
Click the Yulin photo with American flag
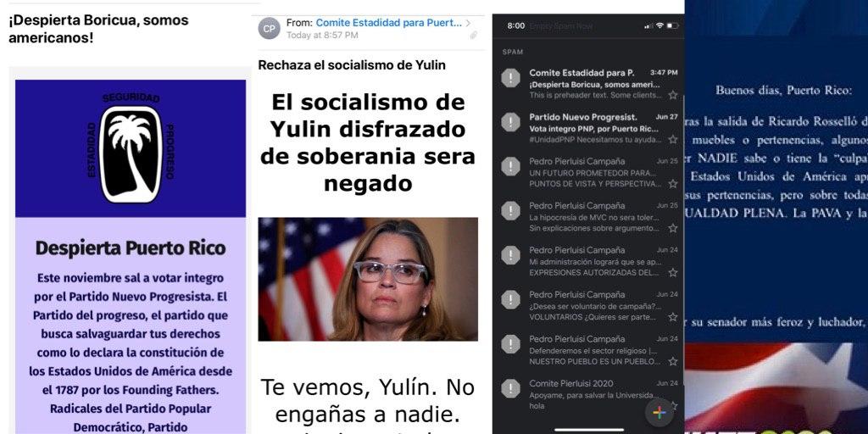(x=368, y=279)
